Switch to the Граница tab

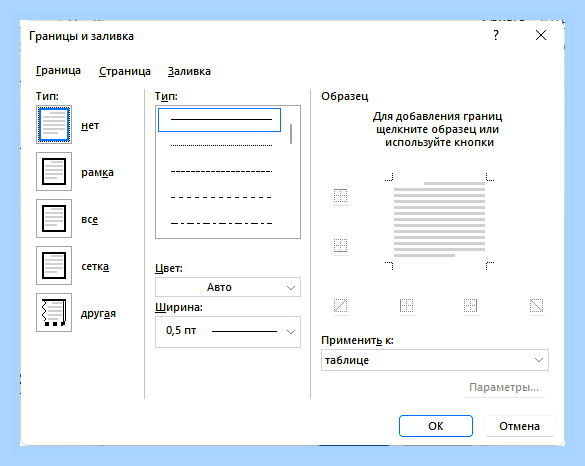(x=58, y=71)
